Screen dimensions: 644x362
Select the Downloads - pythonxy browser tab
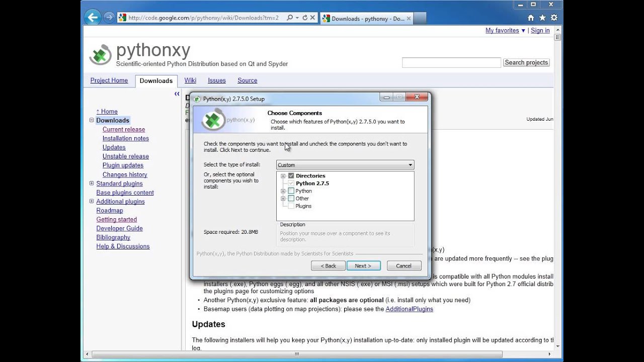[366, 19]
